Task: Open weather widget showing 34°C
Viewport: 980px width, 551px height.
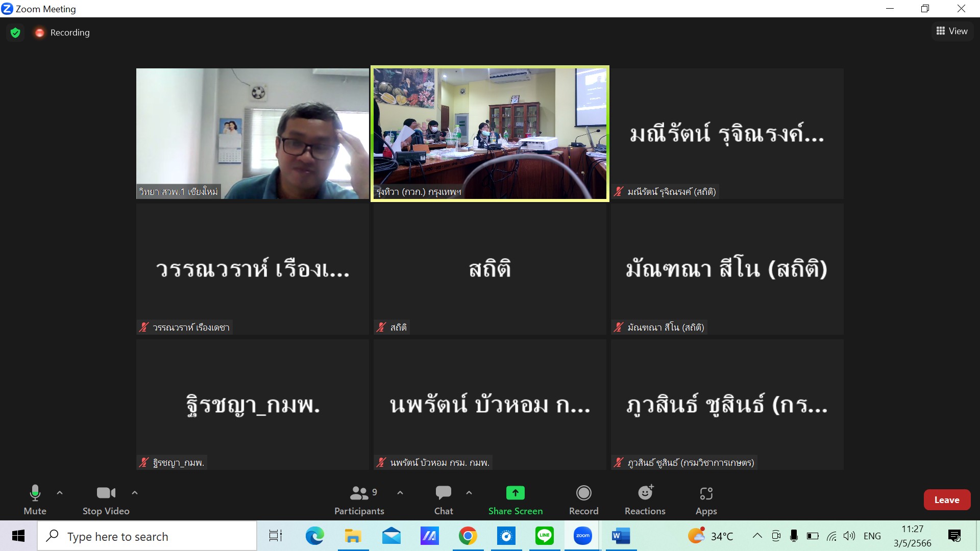Action: 710,536
